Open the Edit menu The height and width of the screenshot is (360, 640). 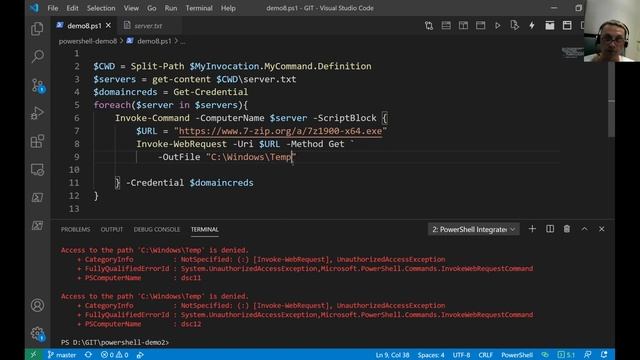[72, 8]
